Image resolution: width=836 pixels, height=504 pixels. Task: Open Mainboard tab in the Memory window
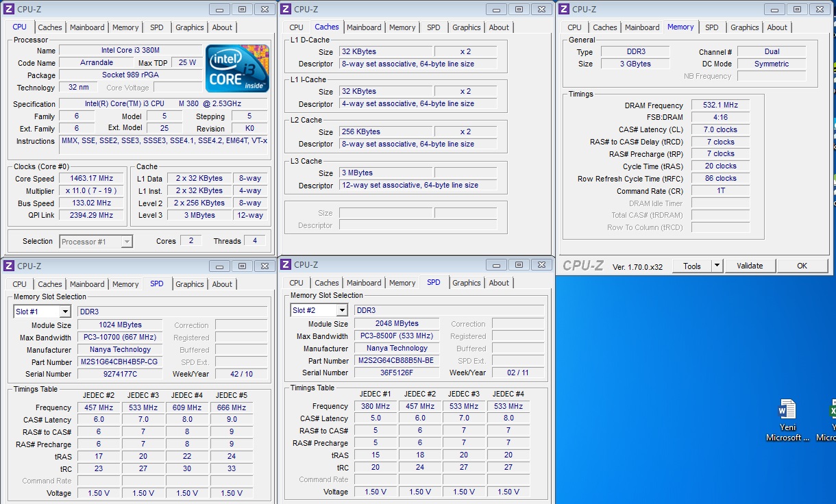pos(642,27)
